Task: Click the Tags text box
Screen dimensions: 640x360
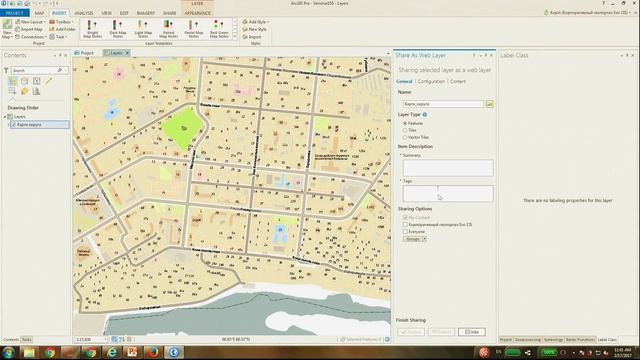Action: [448, 193]
